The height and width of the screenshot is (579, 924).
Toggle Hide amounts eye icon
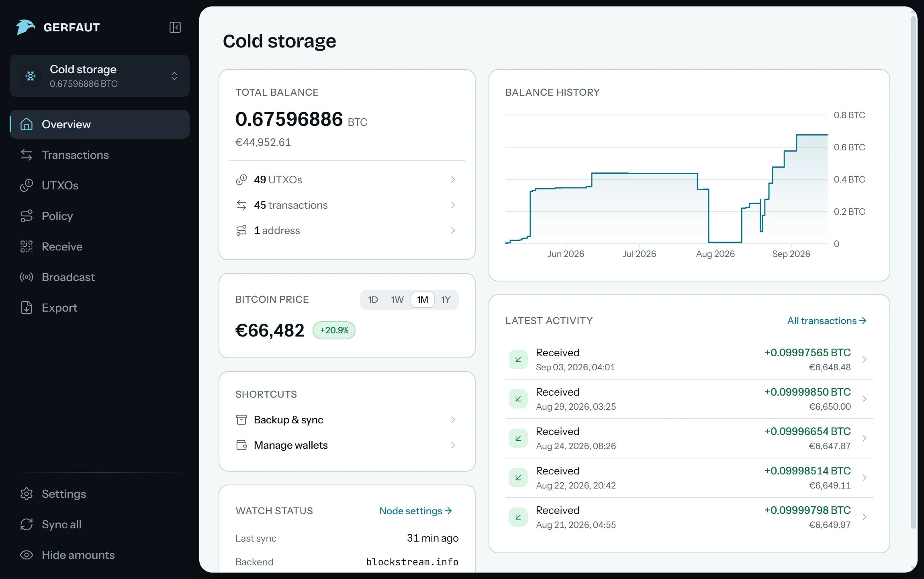27,555
